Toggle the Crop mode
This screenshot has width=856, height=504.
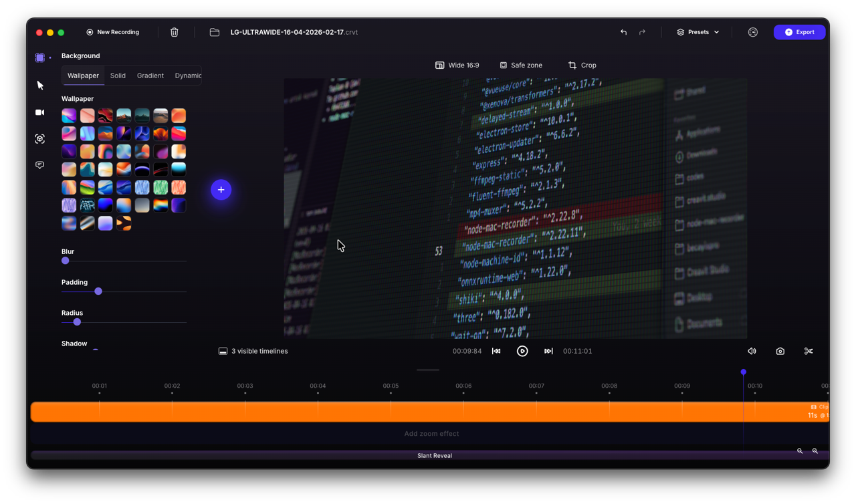pos(581,65)
